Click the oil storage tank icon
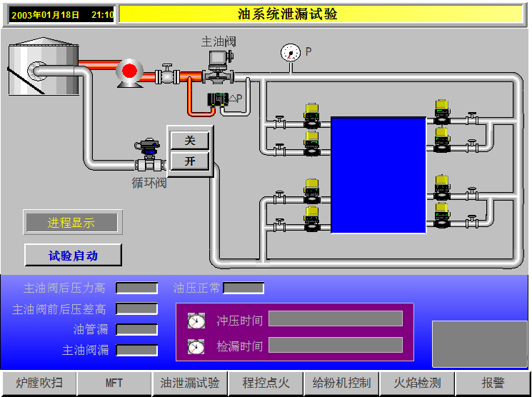This screenshot has height=397, width=532. tap(44, 66)
